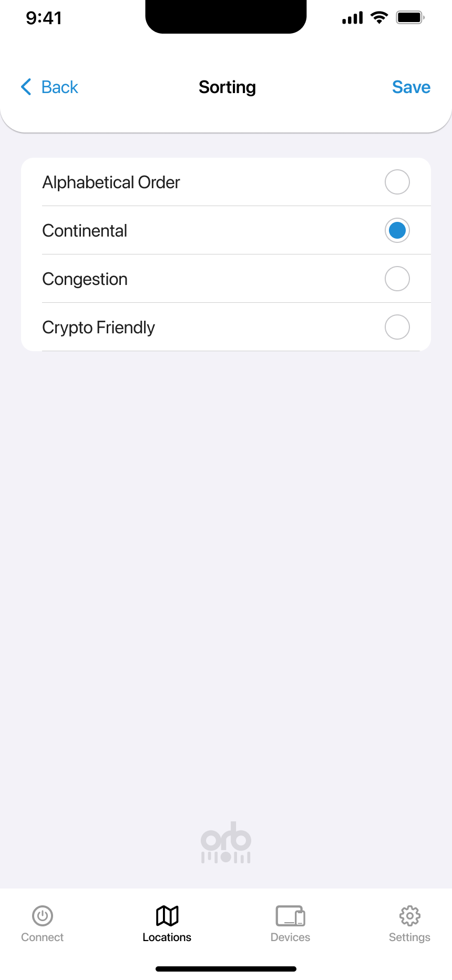Tap the Connect power icon
452x980 pixels.
43,915
